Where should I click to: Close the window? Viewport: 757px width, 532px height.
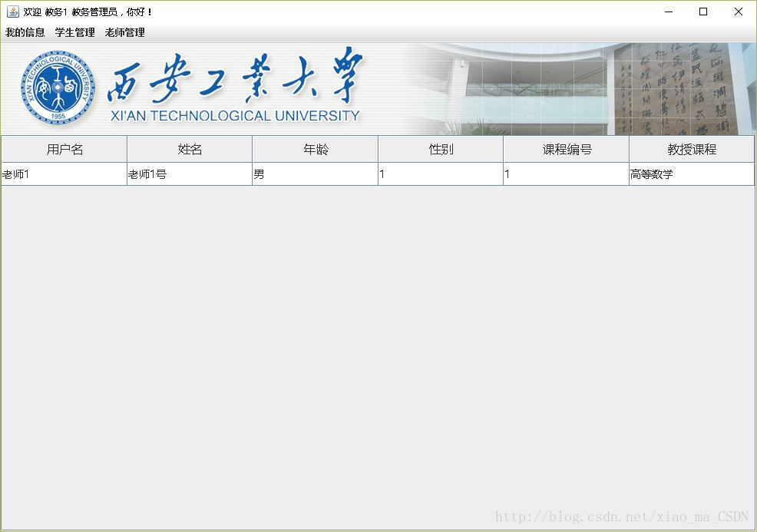pyautogui.click(x=738, y=12)
